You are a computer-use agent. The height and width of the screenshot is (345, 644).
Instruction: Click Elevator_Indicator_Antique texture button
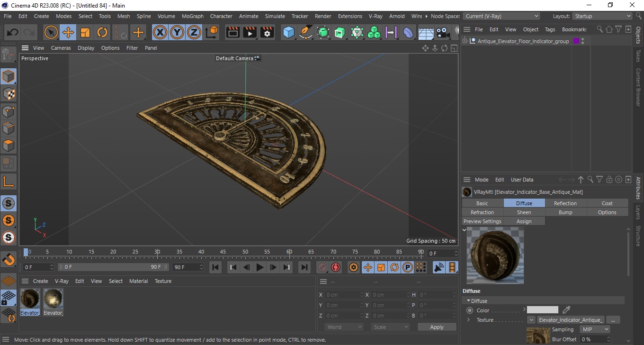pos(571,320)
